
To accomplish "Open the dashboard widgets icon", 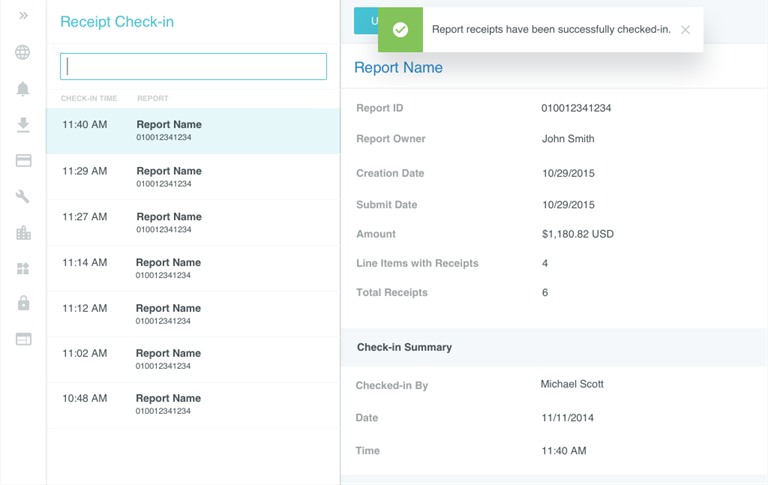I will (23, 268).
